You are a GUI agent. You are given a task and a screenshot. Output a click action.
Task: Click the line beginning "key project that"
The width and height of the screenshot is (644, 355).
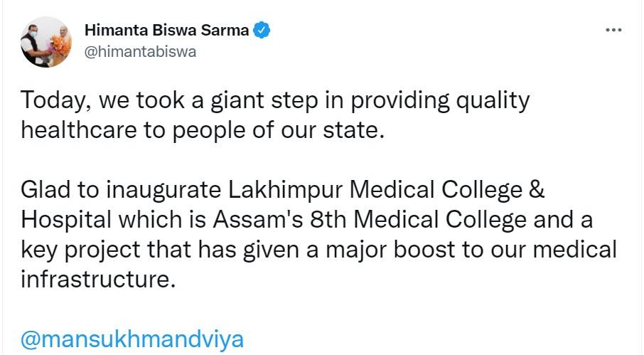pyautogui.click(x=319, y=250)
